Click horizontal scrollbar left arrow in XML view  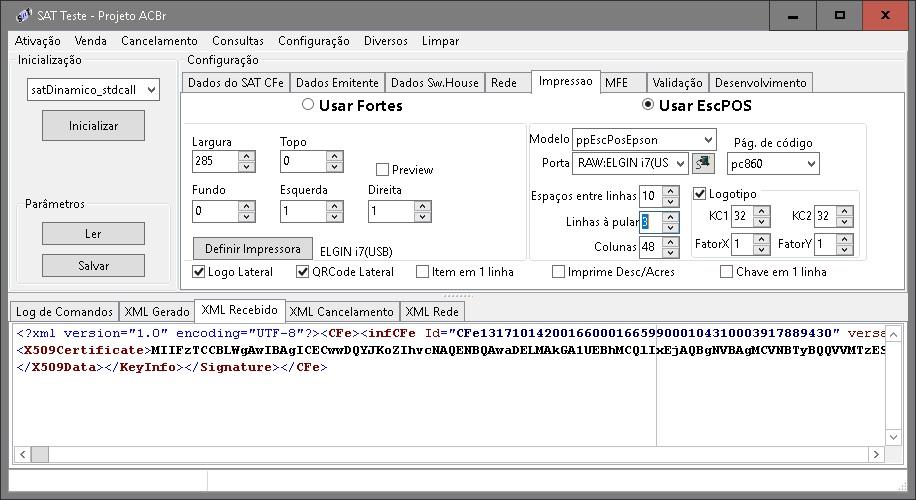[22, 454]
